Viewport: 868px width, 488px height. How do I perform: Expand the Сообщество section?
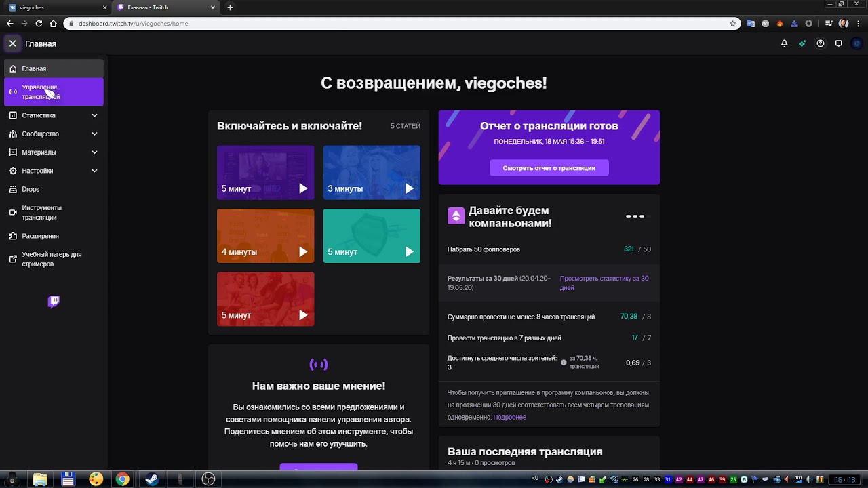pos(54,134)
